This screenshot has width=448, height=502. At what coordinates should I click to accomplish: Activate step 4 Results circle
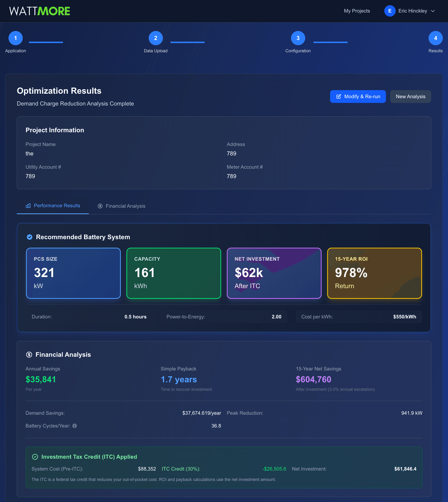click(435, 38)
